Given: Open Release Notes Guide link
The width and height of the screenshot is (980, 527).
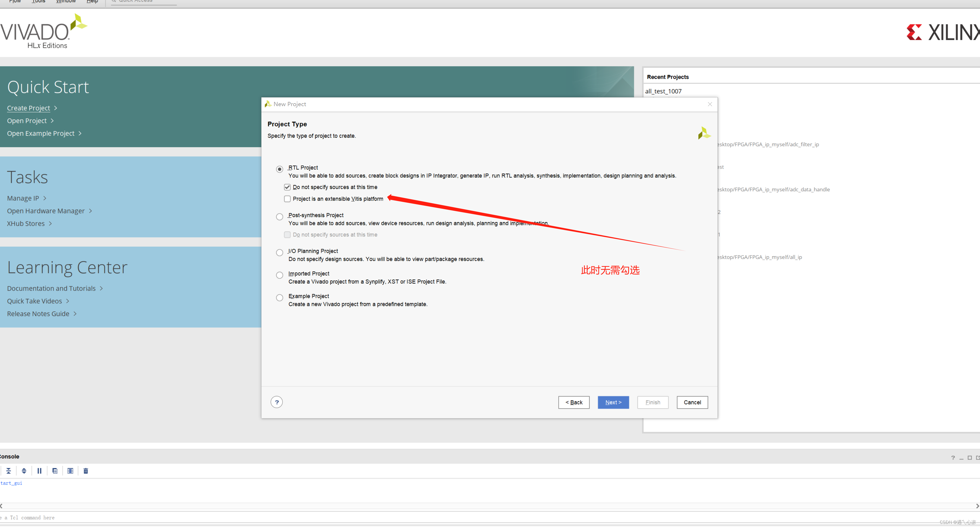Looking at the screenshot, I should point(38,314).
